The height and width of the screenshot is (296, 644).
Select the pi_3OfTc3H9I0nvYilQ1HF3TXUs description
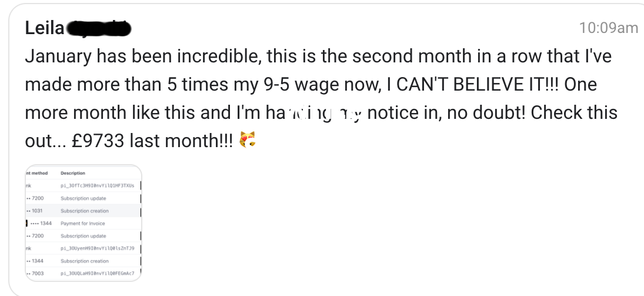98,186
